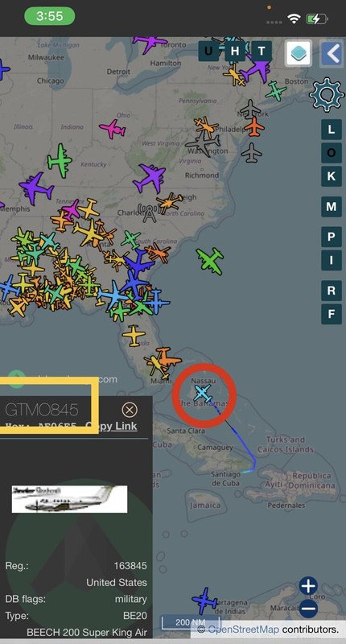Select the gray aircraft near New York

click(x=250, y=109)
